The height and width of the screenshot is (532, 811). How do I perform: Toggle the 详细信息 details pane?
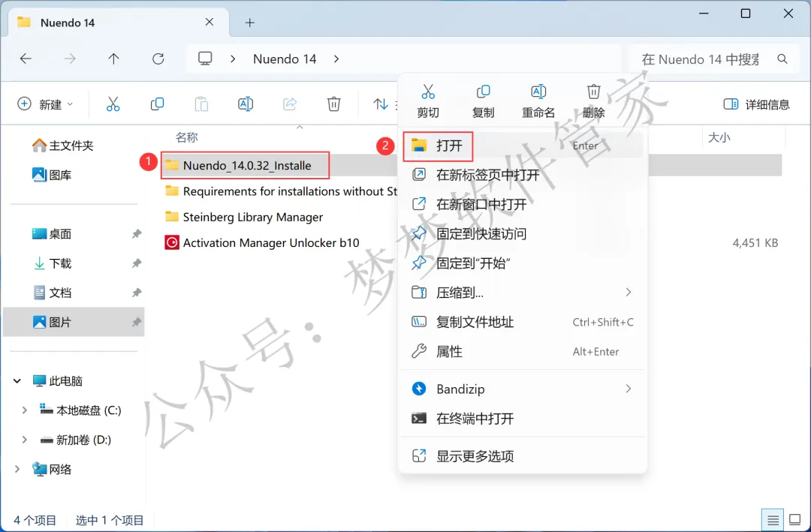tap(756, 104)
